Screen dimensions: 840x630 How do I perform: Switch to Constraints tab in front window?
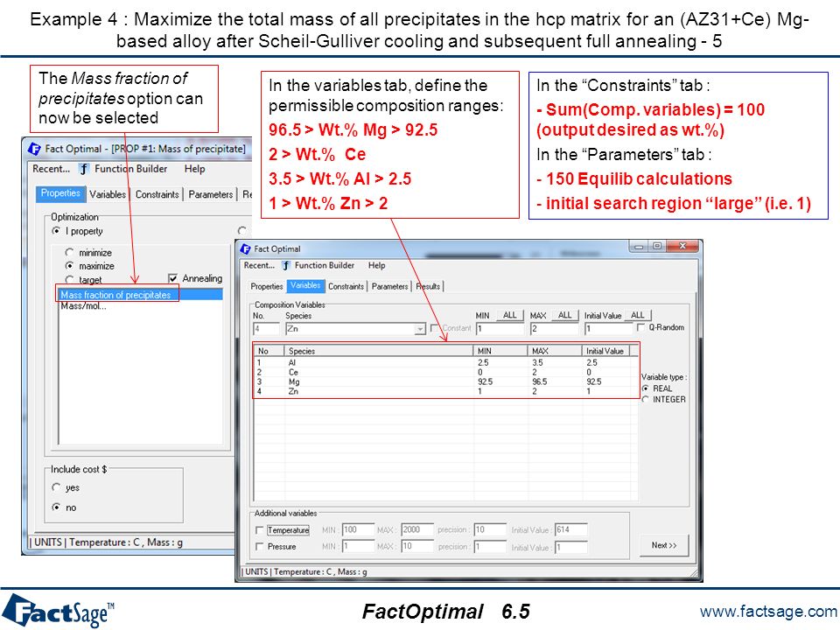click(346, 287)
